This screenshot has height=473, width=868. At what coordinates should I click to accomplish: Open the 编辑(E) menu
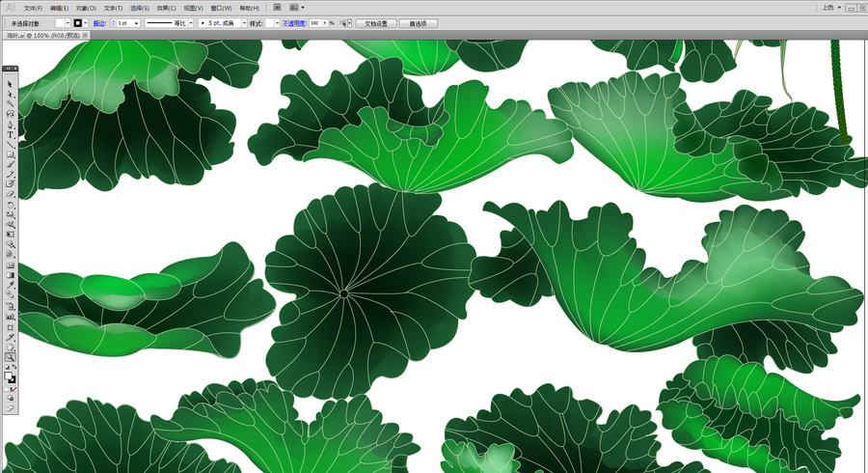pyautogui.click(x=59, y=9)
